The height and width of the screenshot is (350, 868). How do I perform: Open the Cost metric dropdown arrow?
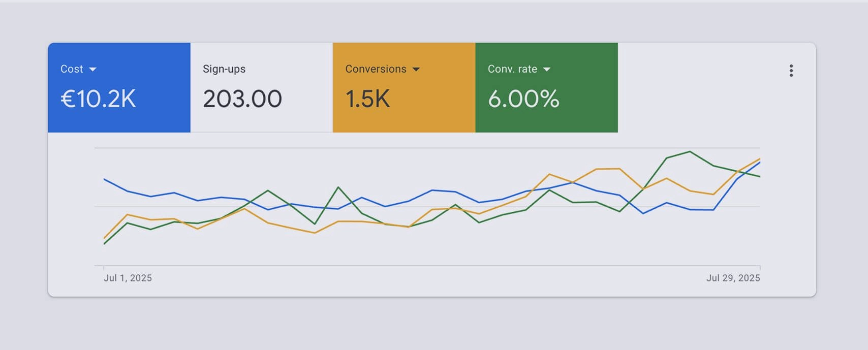(92, 70)
